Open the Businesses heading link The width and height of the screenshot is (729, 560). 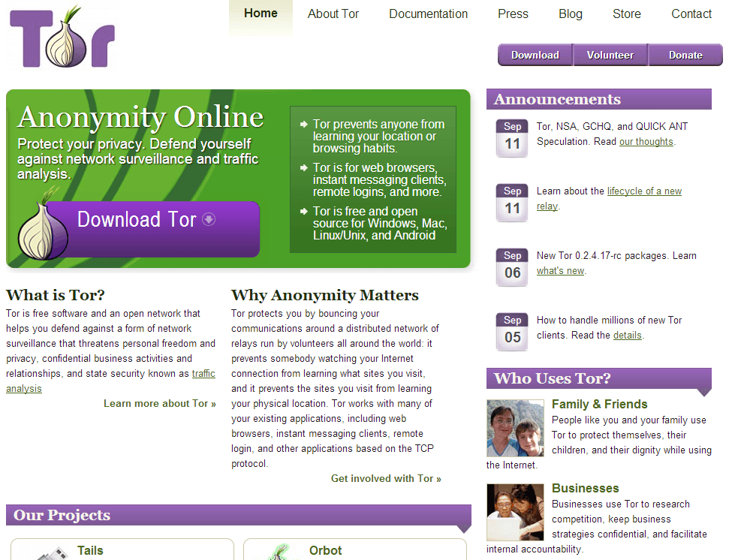(586, 489)
